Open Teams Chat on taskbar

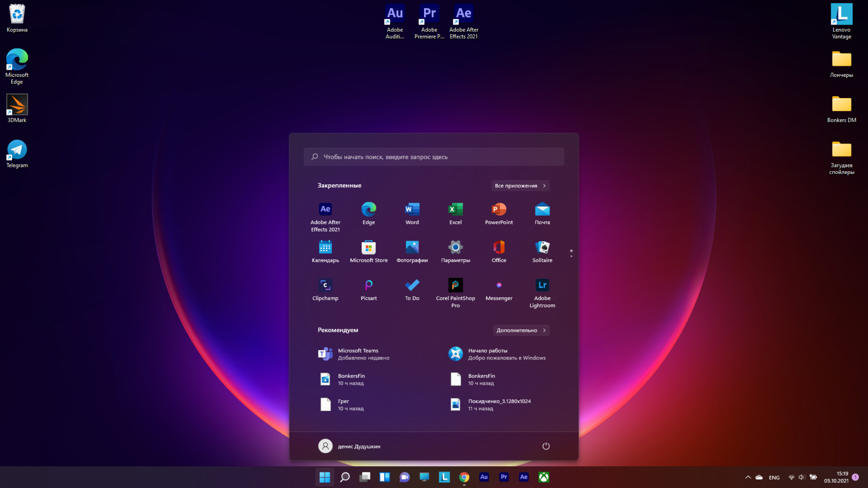tap(404, 477)
